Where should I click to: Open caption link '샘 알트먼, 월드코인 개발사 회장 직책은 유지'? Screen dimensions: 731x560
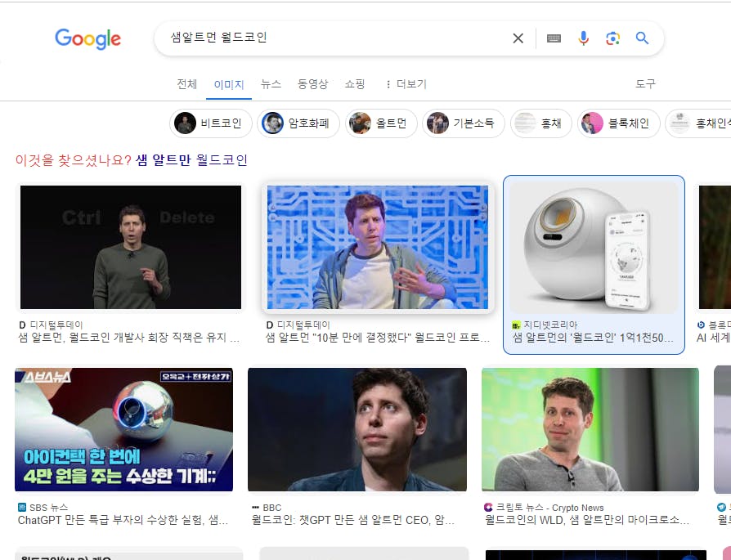point(129,338)
